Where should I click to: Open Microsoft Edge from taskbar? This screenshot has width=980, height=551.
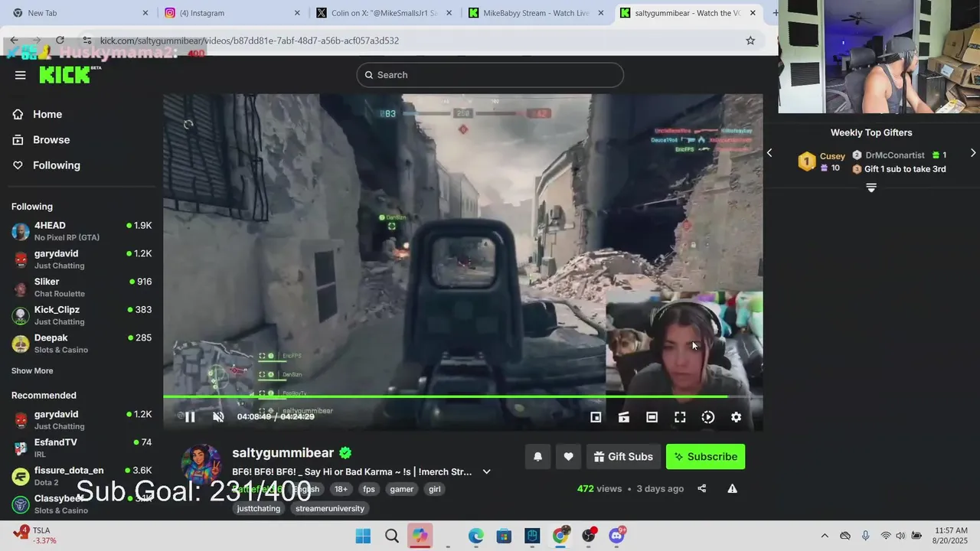(x=475, y=536)
